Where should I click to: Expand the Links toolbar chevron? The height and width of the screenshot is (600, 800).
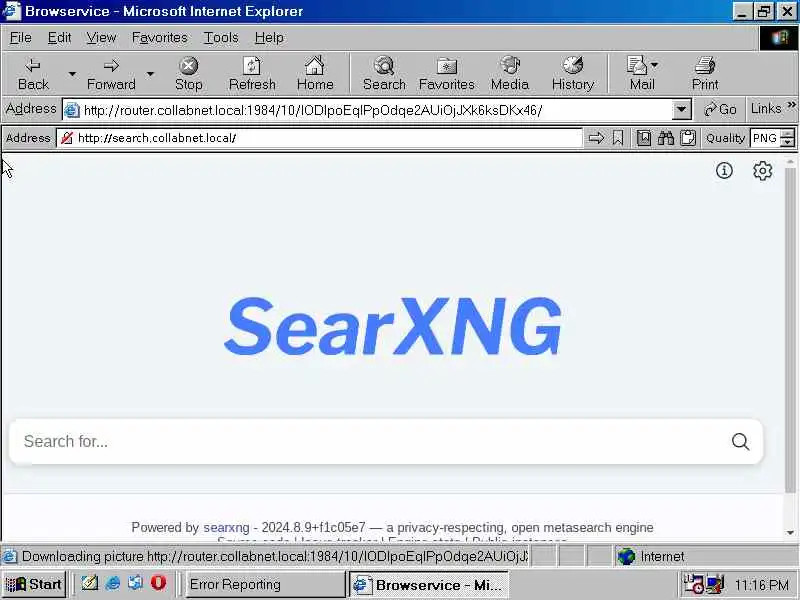[791, 106]
